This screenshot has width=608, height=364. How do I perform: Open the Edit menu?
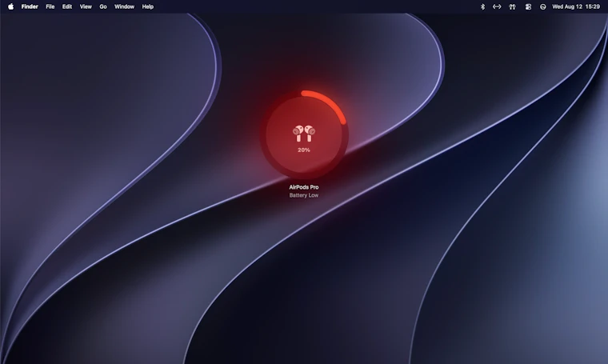click(67, 6)
